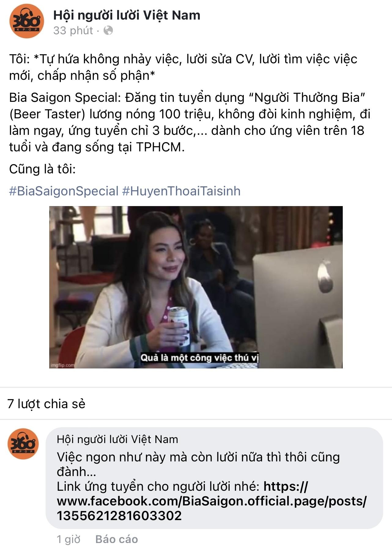
Task: Select the Bia Saigon Special paragraph in the post
Action: click(x=190, y=122)
